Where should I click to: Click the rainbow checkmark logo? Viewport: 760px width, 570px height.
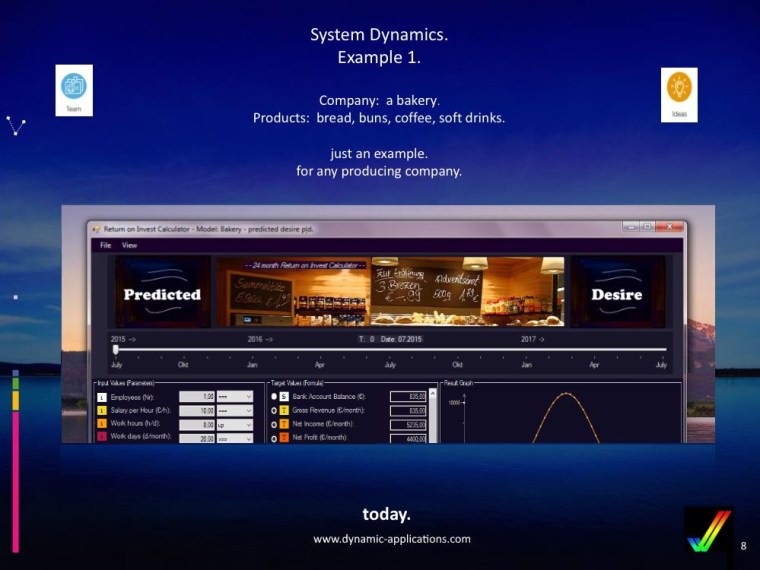click(x=708, y=530)
